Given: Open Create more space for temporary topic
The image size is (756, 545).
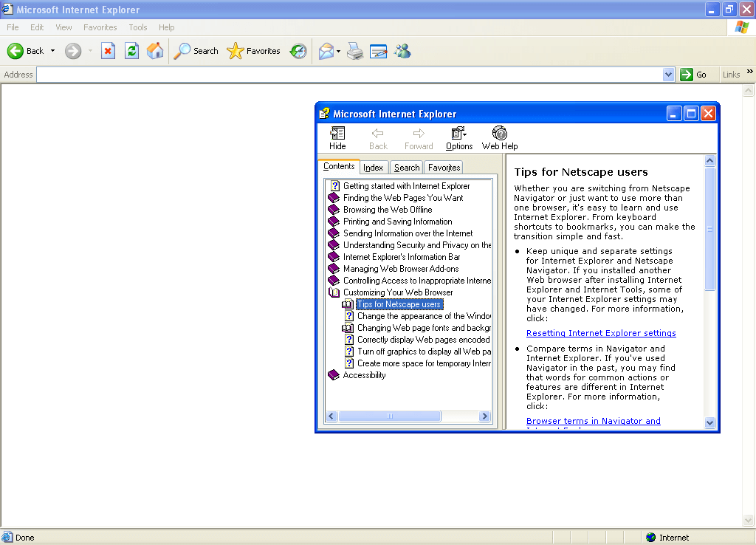Looking at the screenshot, I should tap(424, 363).
